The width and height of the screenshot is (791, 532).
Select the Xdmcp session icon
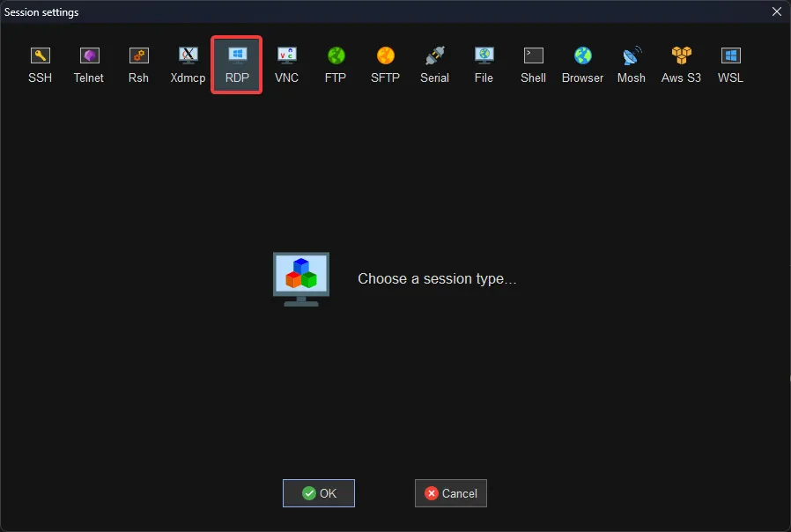click(188, 65)
